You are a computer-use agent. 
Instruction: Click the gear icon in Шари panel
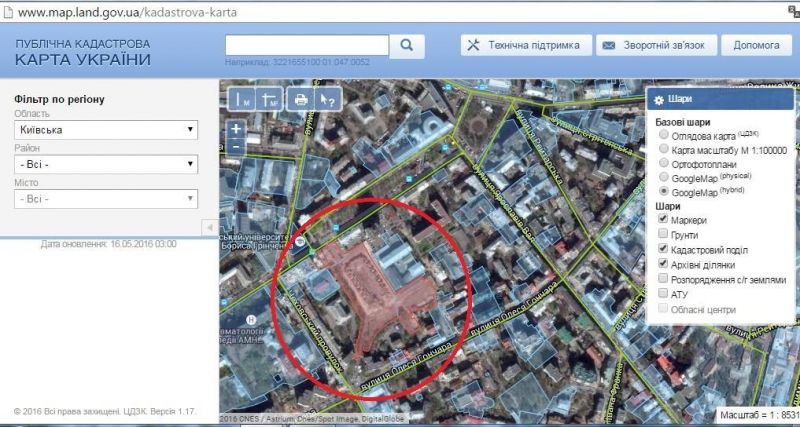(658, 99)
